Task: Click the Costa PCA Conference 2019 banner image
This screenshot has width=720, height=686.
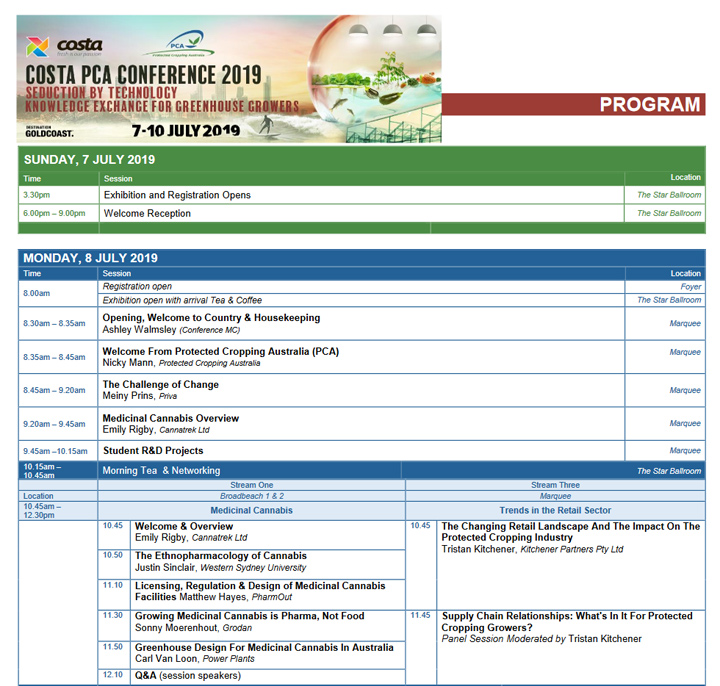Action: 229,79
